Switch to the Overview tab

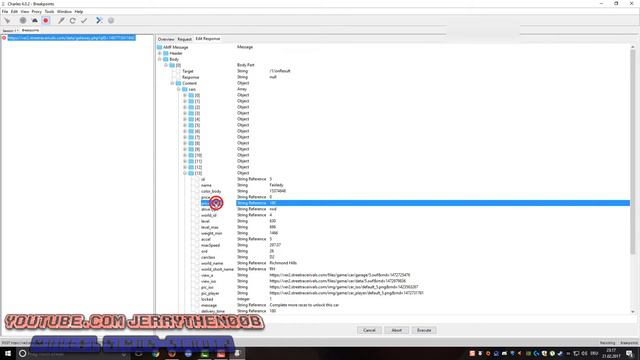tap(166, 39)
